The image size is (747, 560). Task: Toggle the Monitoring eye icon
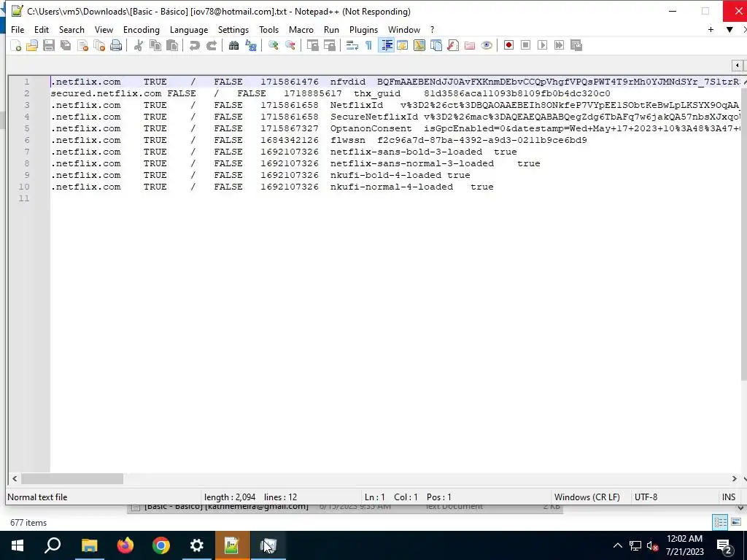tap(487, 45)
